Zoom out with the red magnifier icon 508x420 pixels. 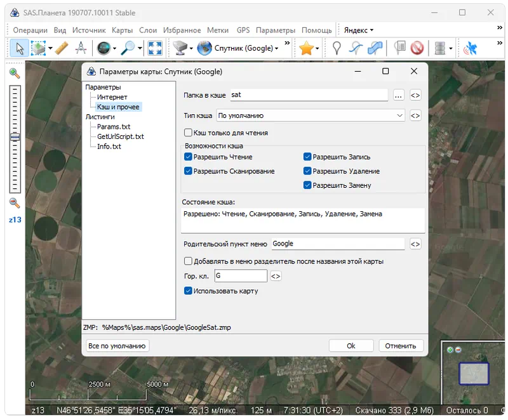[x=14, y=203]
